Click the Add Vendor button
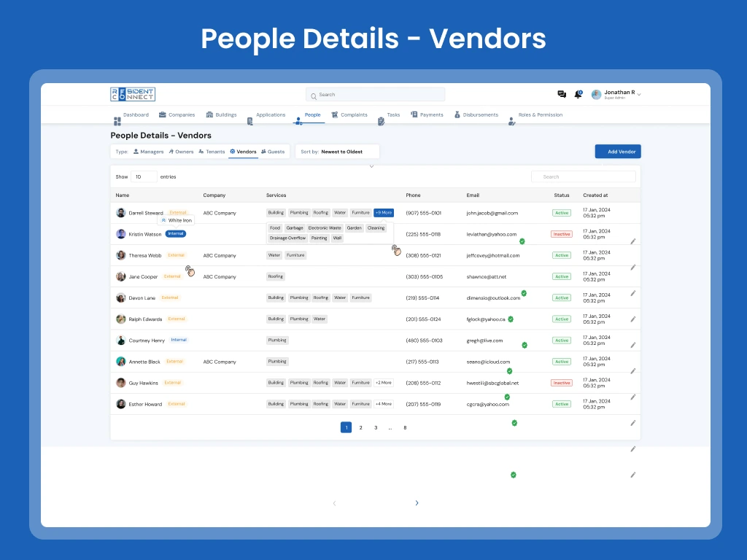 tap(618, 152)
